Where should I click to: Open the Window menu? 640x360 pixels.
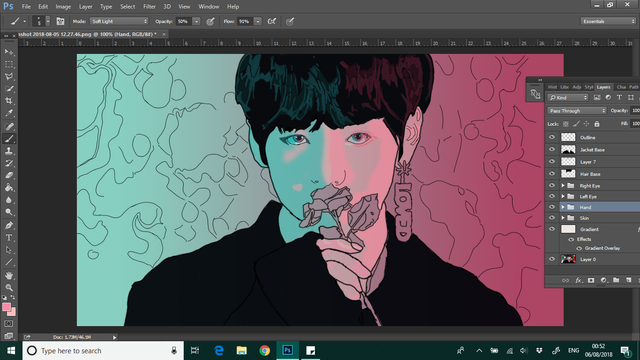pyautogui.click(x=209, y=7)
